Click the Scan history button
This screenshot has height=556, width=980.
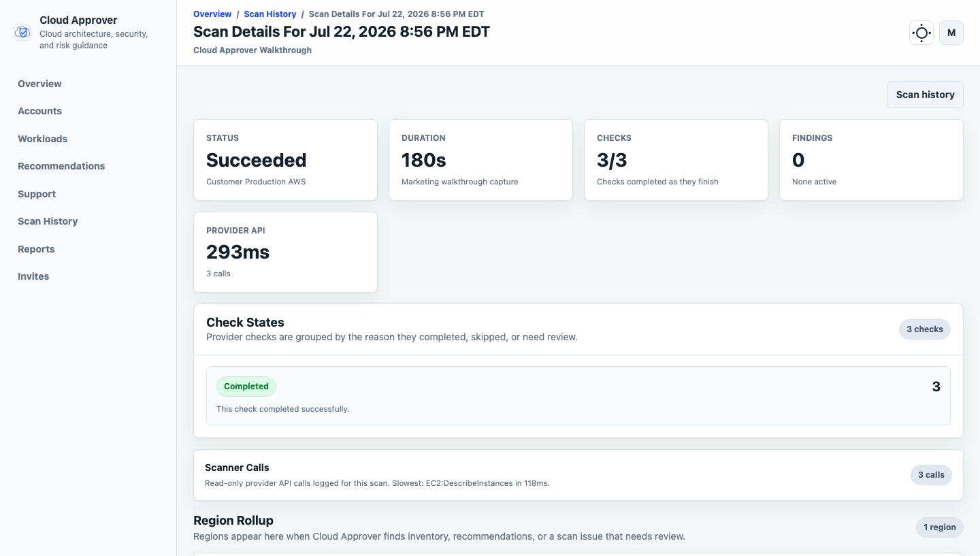[925, 95]
